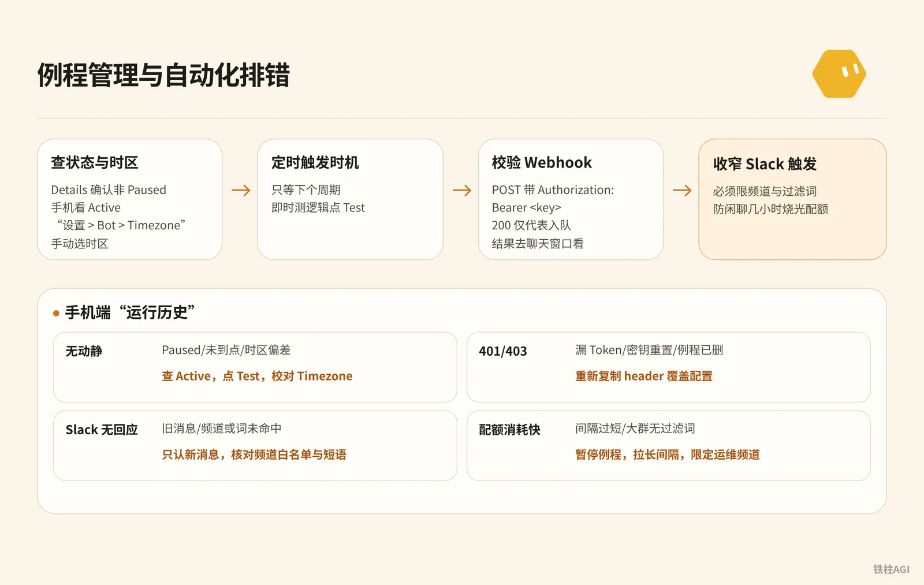Select the 校验 Webhook card heading
This screenshot has width=924, height=585.
point(542,163)
